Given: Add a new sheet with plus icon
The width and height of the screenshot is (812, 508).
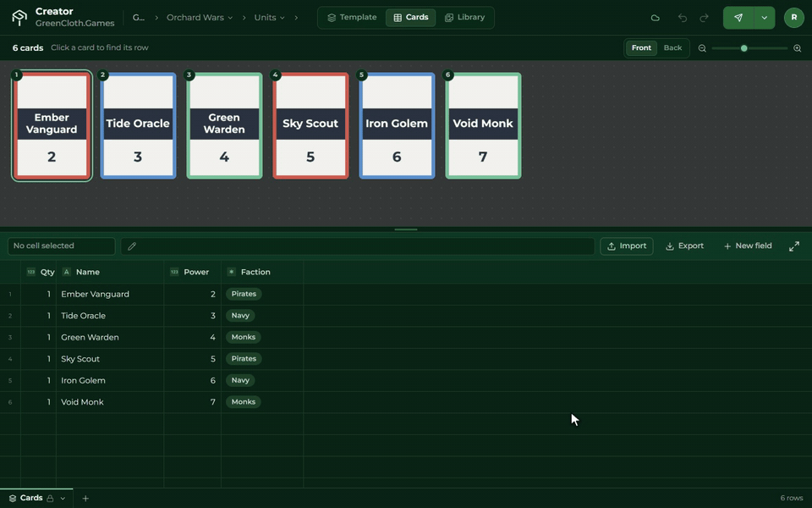Looking at the screenshot, I should coord(85,498).
